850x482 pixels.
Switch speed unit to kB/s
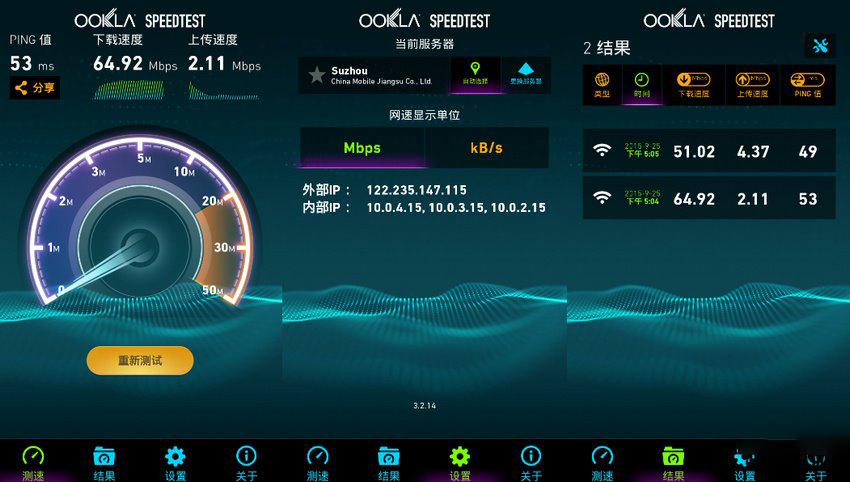[486, 147]
